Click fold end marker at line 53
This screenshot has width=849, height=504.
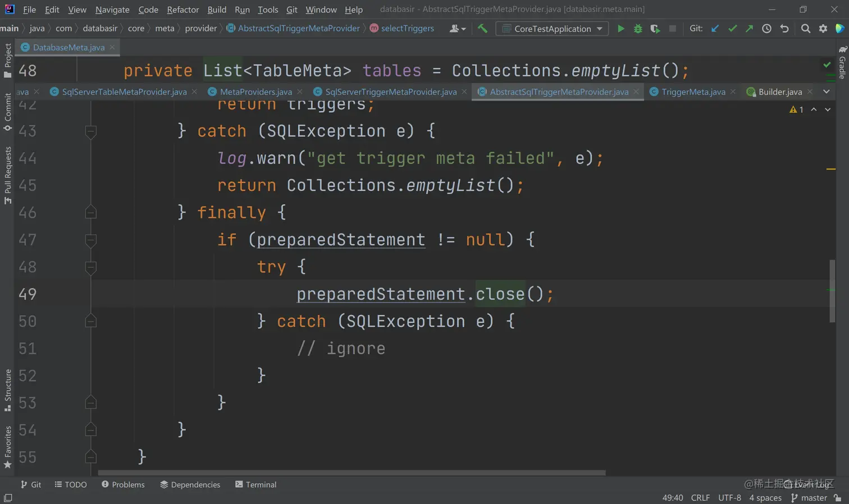coord(90,402)
